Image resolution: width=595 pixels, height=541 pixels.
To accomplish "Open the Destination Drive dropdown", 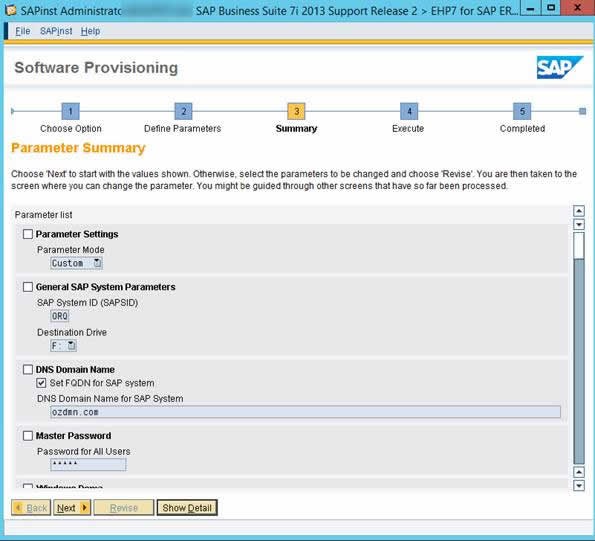I will pos(63,346).
